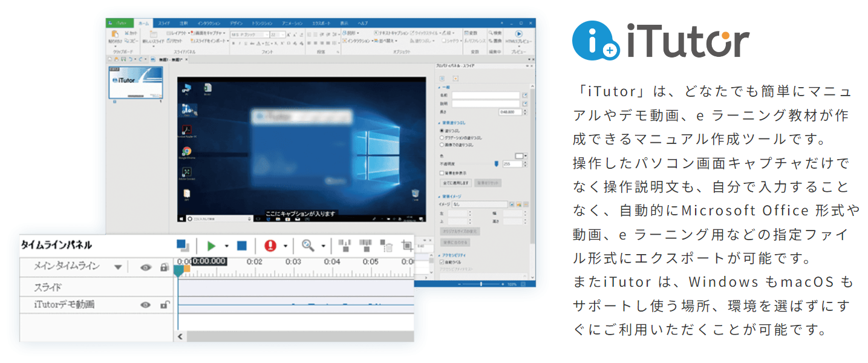This screenshot has width=868, height=363.
Task: Play the timeline with the green arrow
Action: pyautogui.click(x=211, y=246)
